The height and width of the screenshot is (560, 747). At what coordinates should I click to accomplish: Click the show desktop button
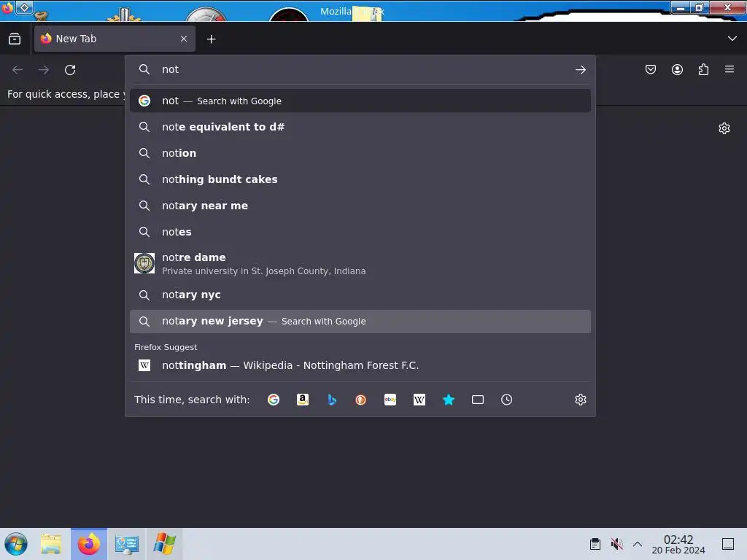728,544
